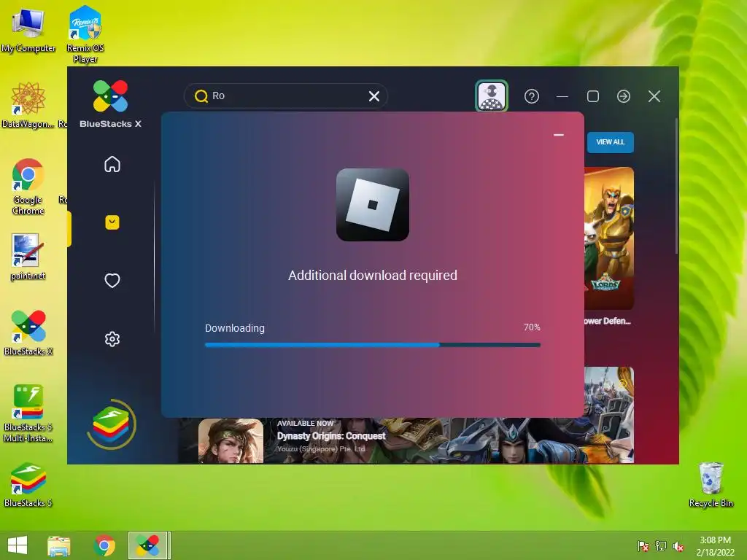The image size is (747, 560).
Task: Open the Dynasty Origins: Conquest banner title
Action: point(331,436)
